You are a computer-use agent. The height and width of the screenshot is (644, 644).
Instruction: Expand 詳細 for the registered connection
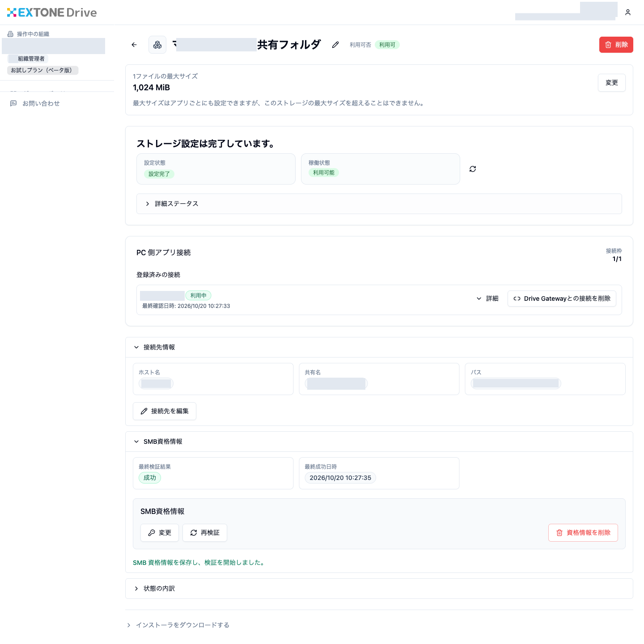pos(487,299)
